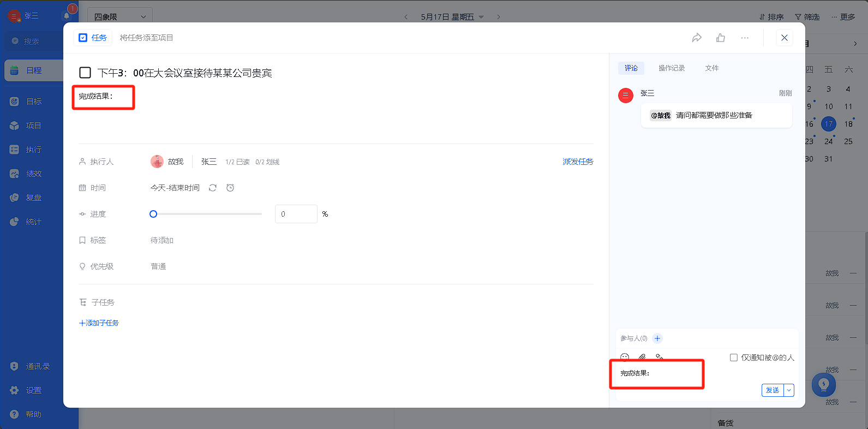Screen dimensions: 868x429
Task: Click avatar of 故我 in assignees
Action: point(157,162)
